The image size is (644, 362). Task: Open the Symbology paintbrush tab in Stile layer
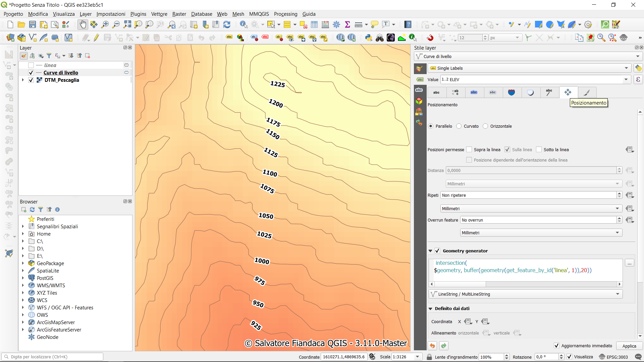coord(419,68)
